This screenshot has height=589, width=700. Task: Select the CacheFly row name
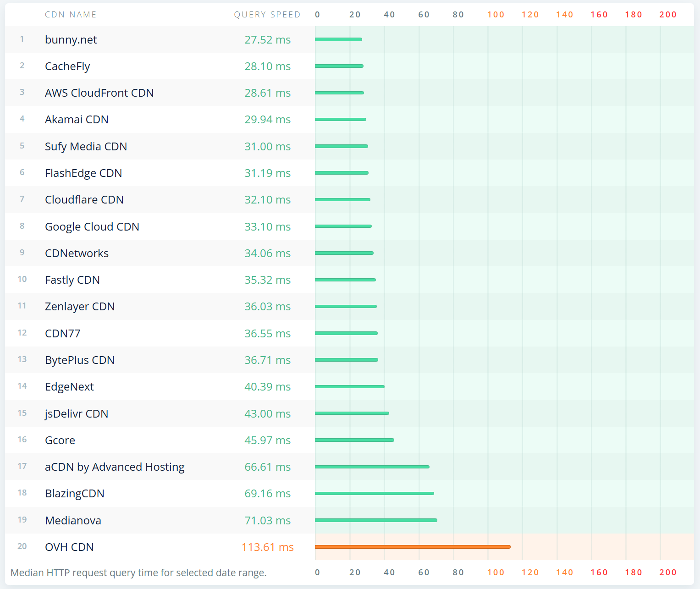[x=67, y=66]
